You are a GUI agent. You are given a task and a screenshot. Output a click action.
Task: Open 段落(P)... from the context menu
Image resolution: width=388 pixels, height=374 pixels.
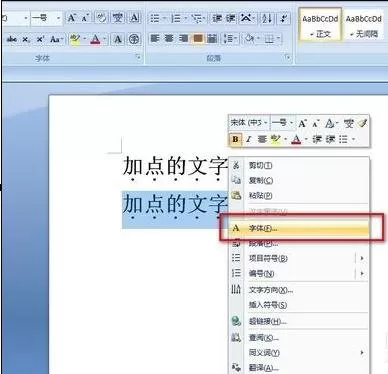[299, 243]
